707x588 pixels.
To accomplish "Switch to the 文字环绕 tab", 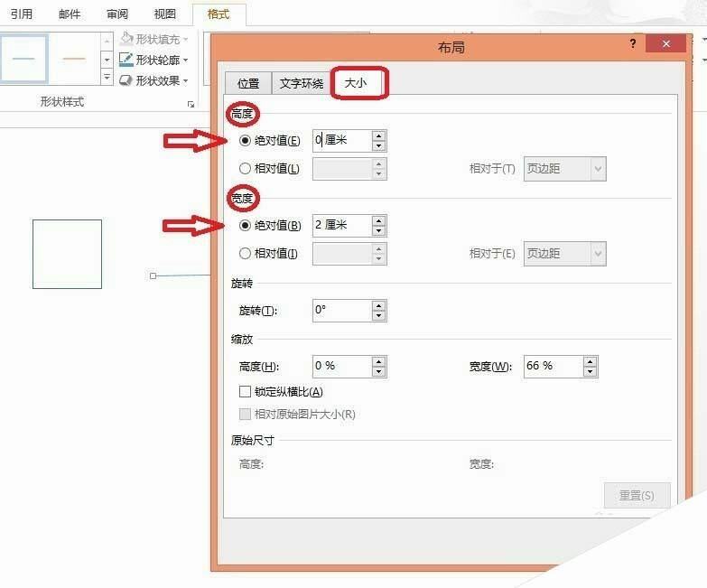I will (302, 83).
